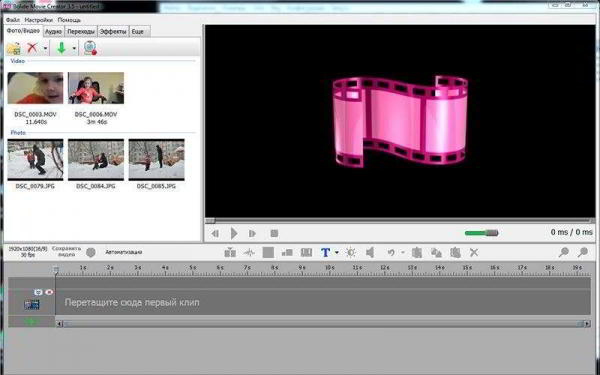The image size is (600, 375).
Task: Toggle the camera icon on timeline track
Action: click(x=38, y=292)
